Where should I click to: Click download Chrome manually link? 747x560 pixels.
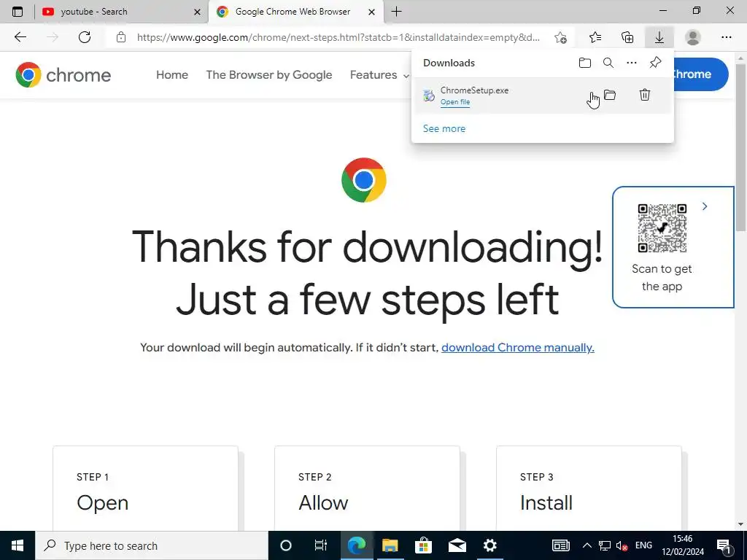(x=518, y=348)
